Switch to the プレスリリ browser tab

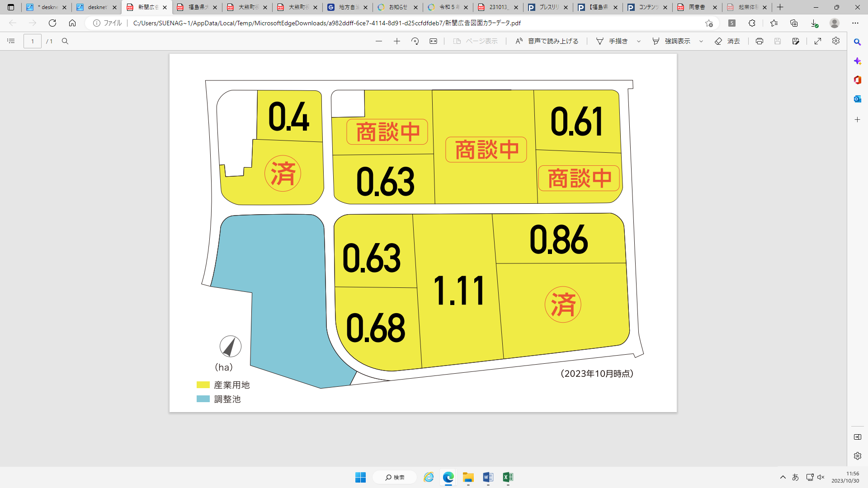548,7
